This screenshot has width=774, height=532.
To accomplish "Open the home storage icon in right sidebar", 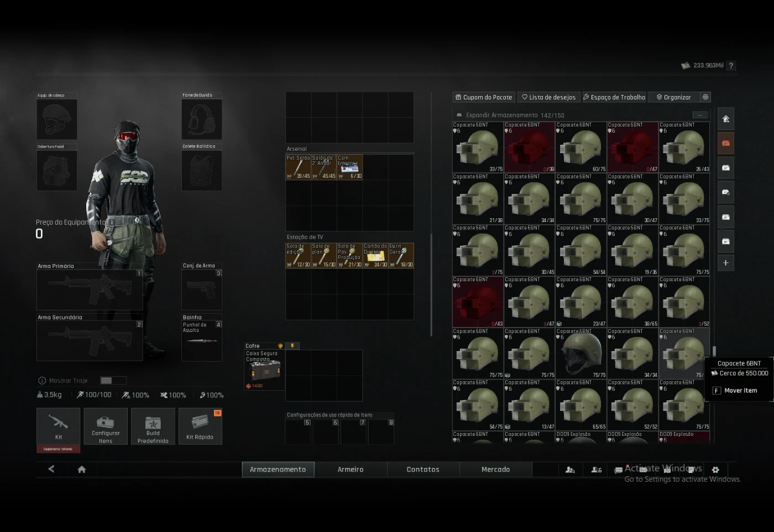I will 726,119.
